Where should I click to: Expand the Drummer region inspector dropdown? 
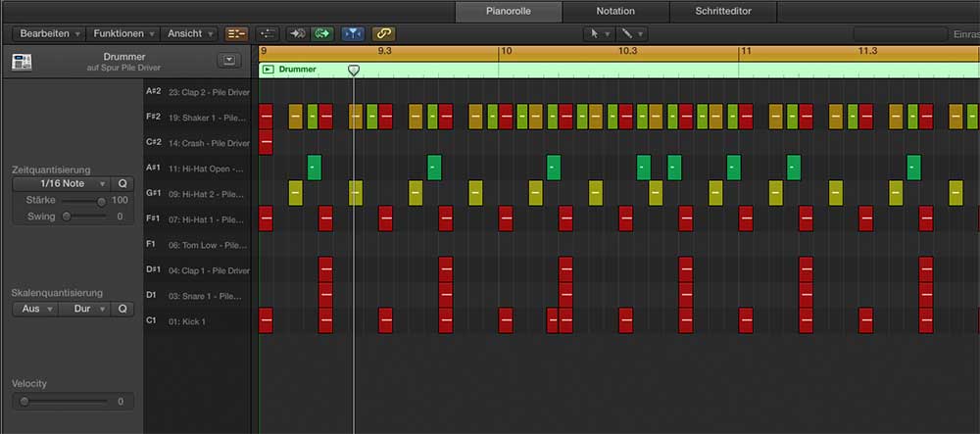(229, 61)
